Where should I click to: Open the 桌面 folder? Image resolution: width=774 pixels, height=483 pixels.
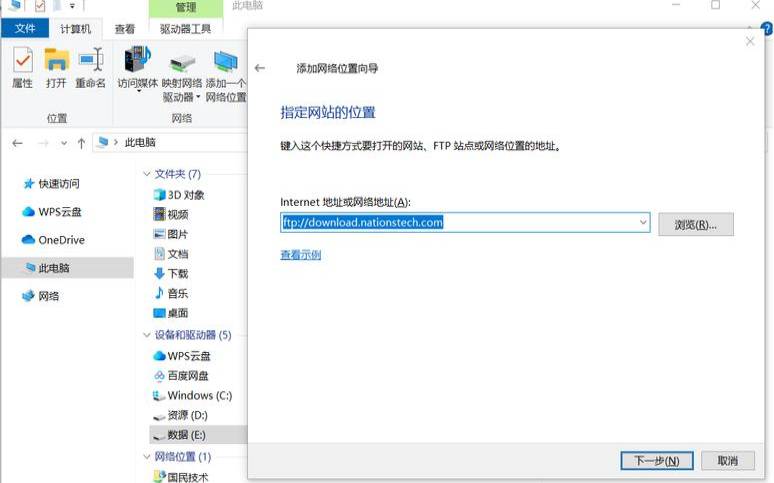[x=171, y=313]
